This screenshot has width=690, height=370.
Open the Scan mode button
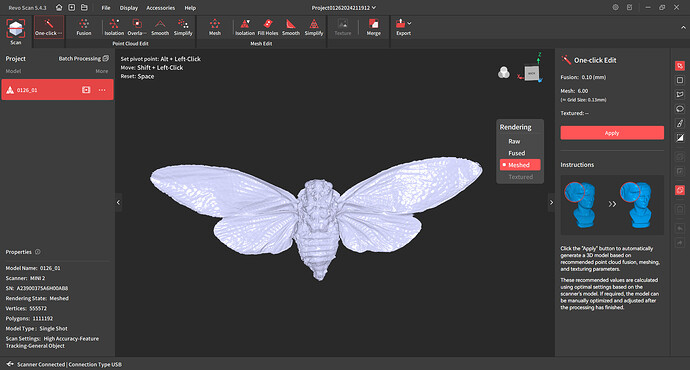16,32
